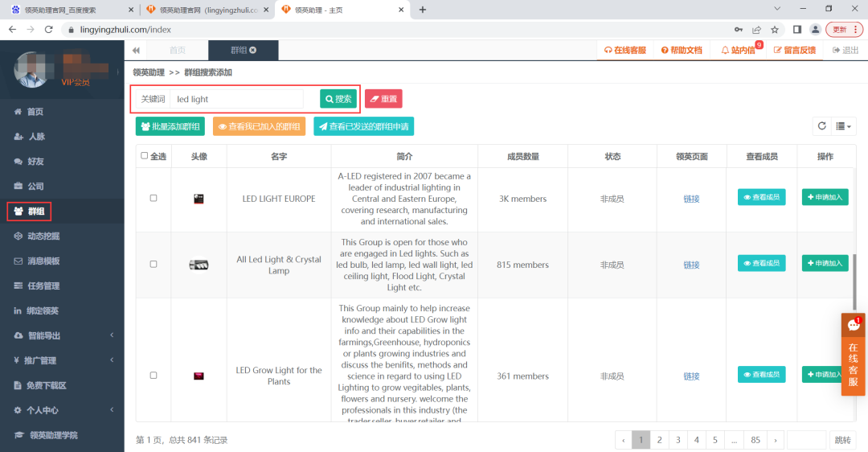Focus the 关键词 search field

tap(237, 99)
